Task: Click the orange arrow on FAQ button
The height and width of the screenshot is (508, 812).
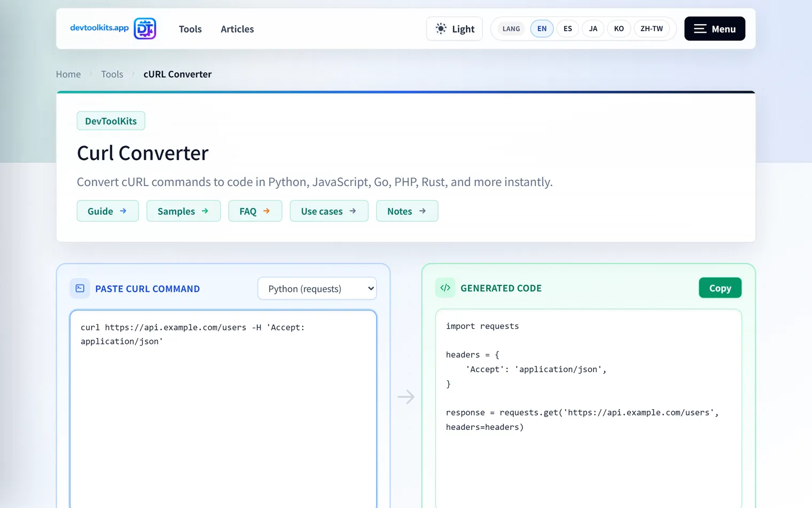Action: point(267,211)
